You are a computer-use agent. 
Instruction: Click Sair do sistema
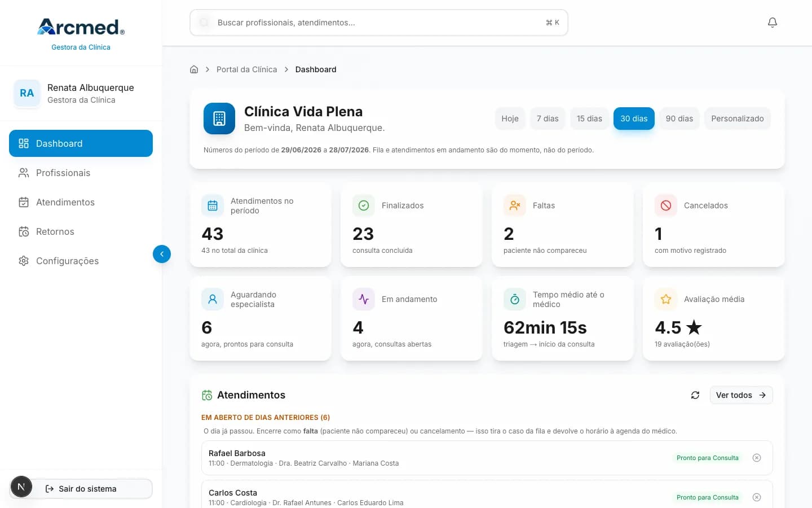coord(81,489)
